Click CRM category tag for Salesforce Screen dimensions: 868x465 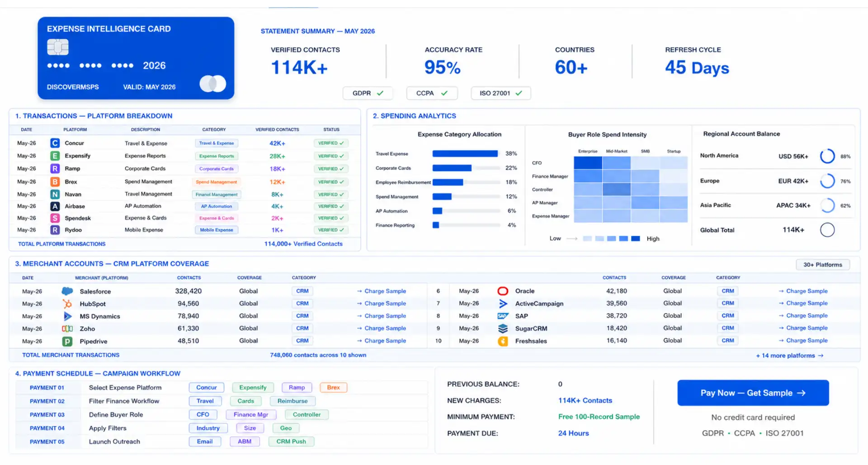coord(302,291)
